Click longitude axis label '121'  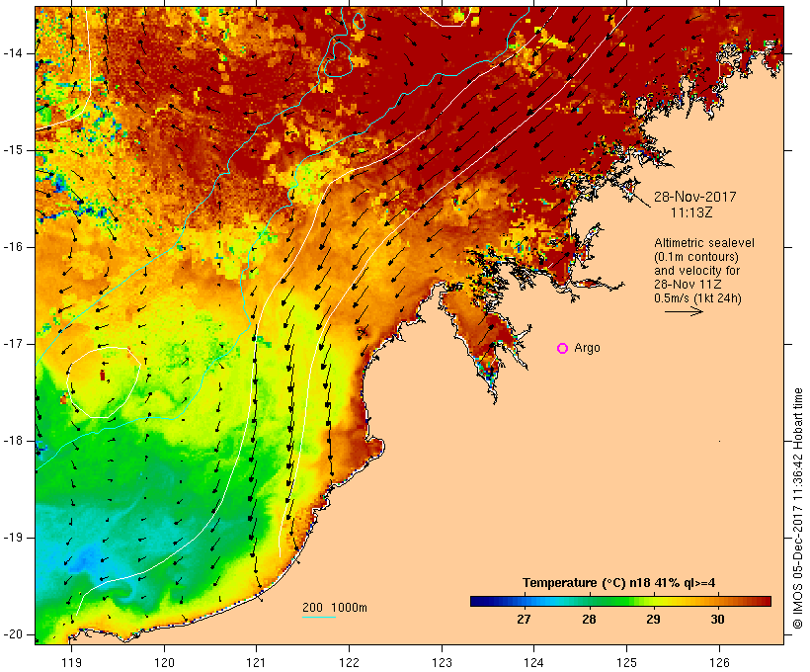pos(256,662)
